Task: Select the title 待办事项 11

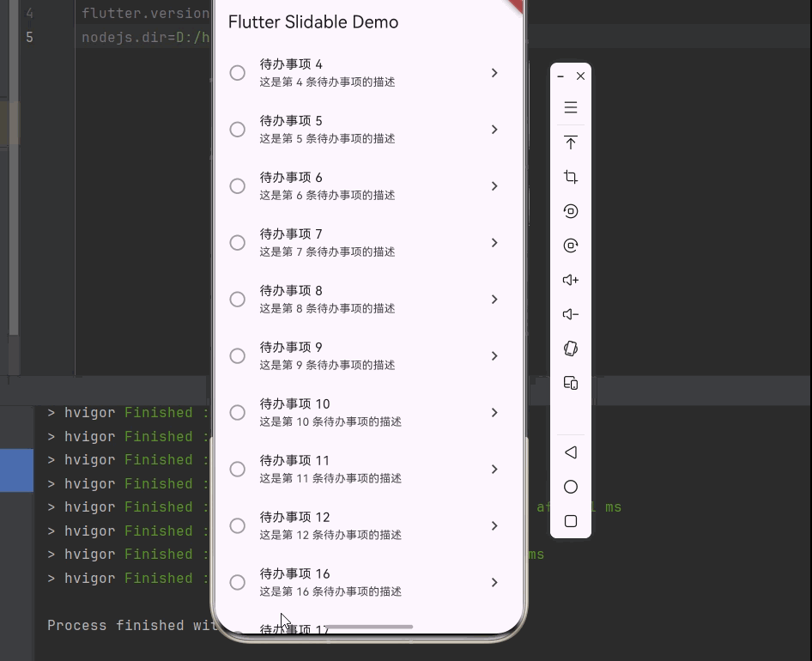Action: pos(294,460)
